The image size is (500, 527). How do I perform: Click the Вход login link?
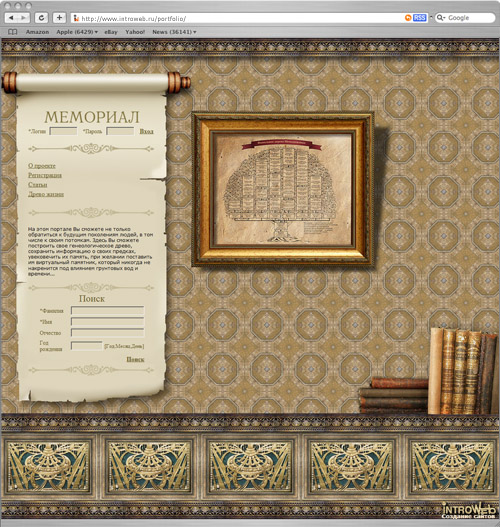(x=147, y=131)
